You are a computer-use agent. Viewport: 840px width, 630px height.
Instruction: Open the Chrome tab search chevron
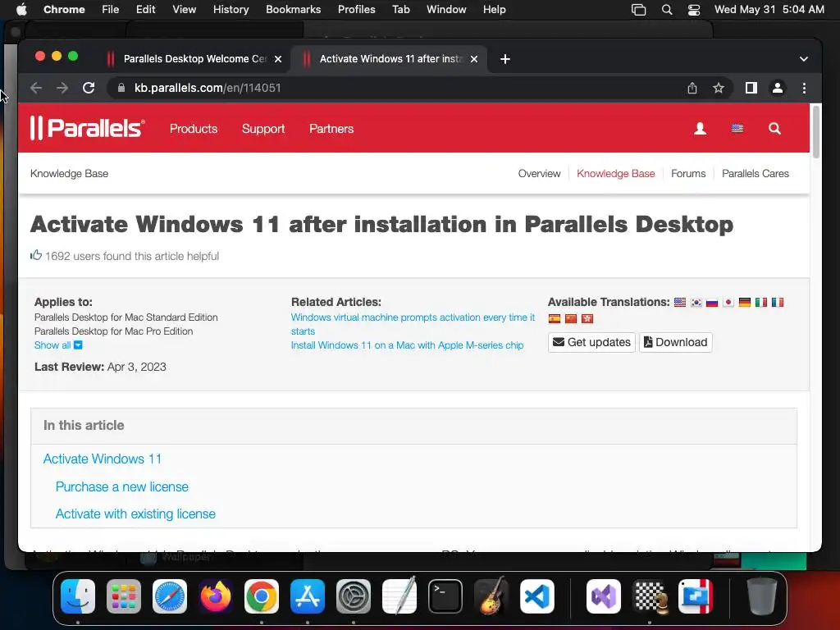pyautogui.click(x=804, y=59)
